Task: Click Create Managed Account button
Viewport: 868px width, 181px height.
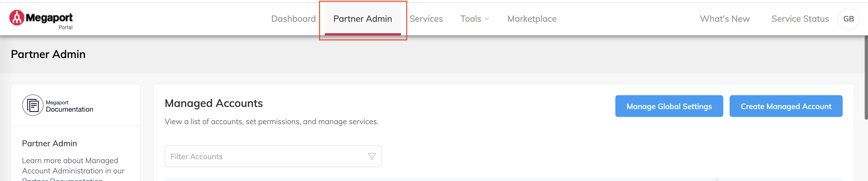Action: pos(786,106)
